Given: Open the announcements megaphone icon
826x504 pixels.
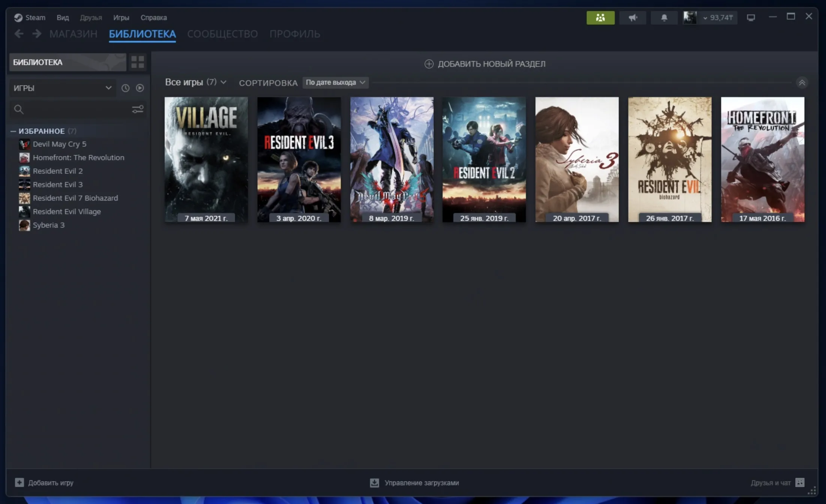Looking at the screenshot, I should click(x=633, y=18).
